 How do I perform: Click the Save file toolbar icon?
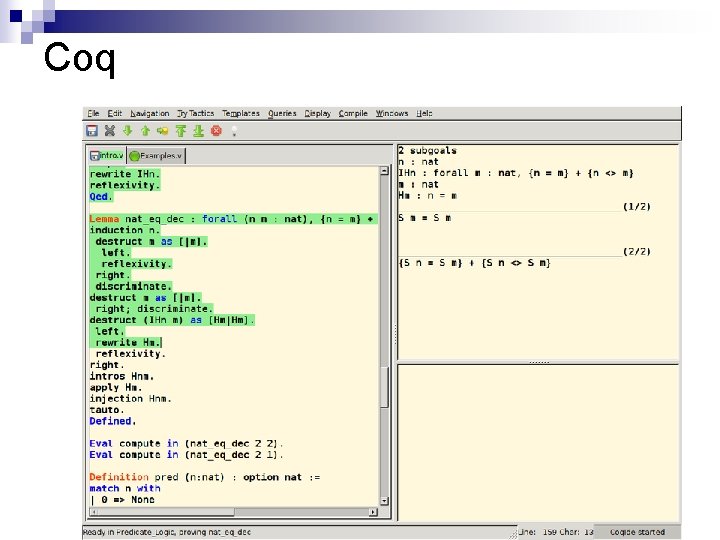pos(92,131)
